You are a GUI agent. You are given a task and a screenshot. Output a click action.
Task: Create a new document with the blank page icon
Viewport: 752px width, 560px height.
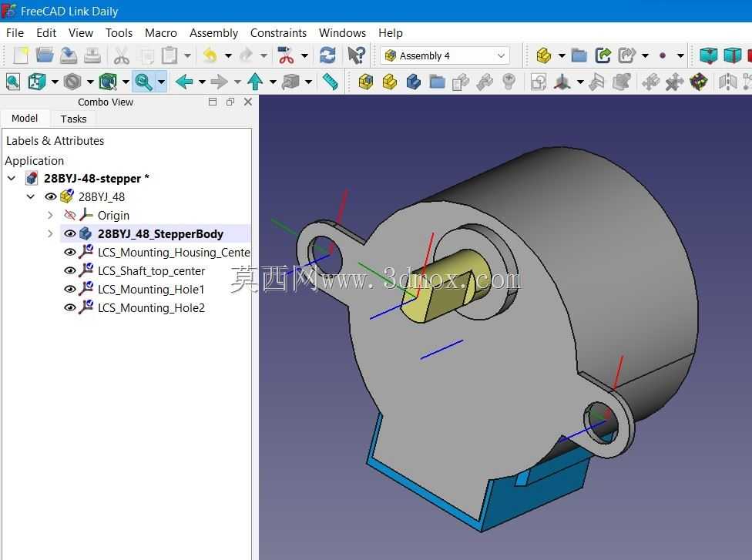pos(21,55)
